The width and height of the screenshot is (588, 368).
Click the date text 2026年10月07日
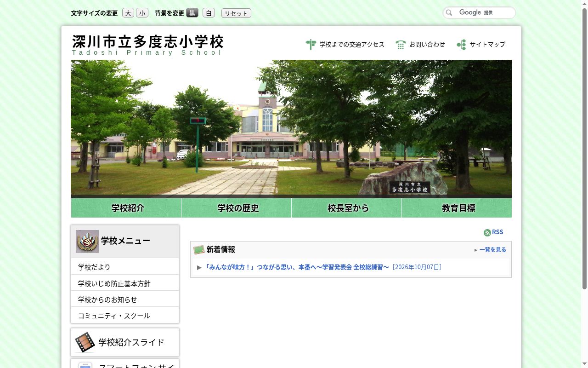(x=417, y=267)
